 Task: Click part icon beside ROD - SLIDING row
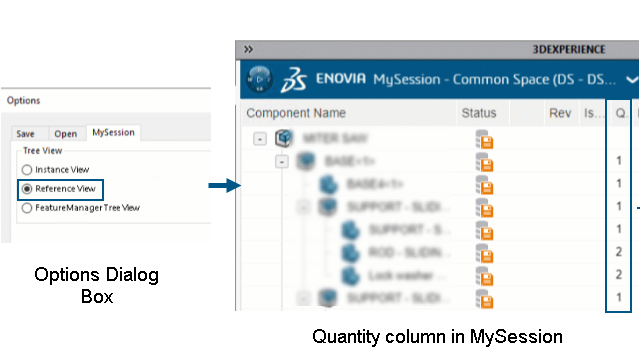pos(350,253)
